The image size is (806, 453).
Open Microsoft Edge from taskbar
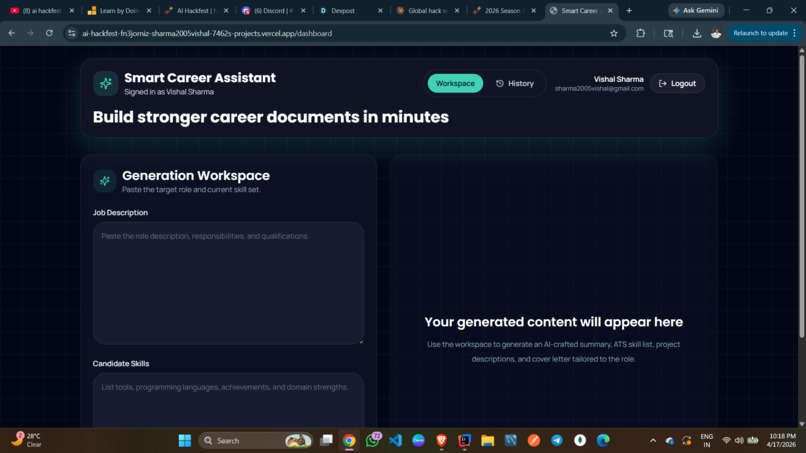click(x=603, y=441)
